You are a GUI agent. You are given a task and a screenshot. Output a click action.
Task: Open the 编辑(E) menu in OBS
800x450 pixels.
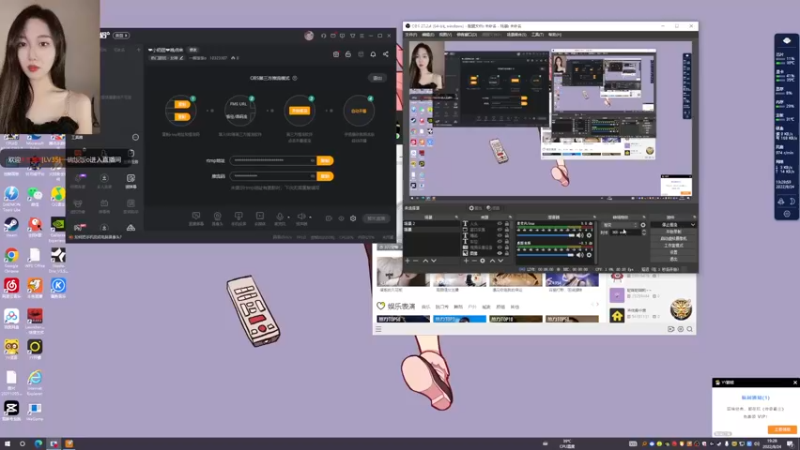(x=428, y=35)
